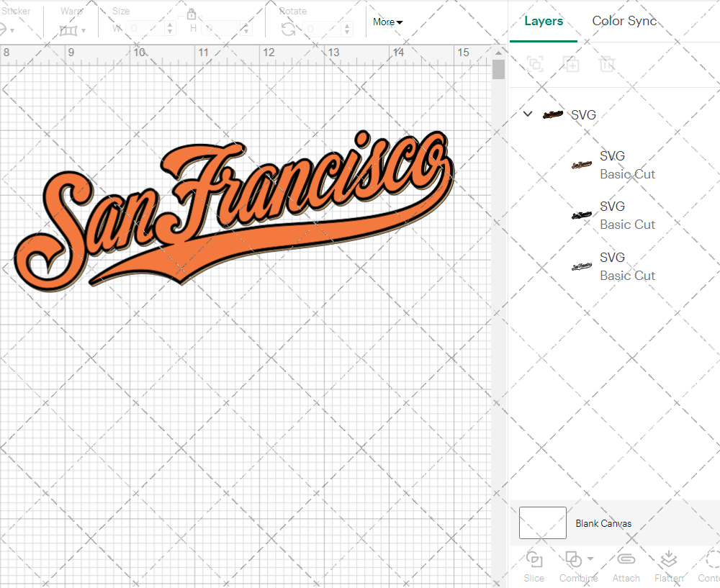Select the black SVG Basic Cut layer
Image resolution: width=720 pixels, height=588 pixels.
tap(614, 215)
